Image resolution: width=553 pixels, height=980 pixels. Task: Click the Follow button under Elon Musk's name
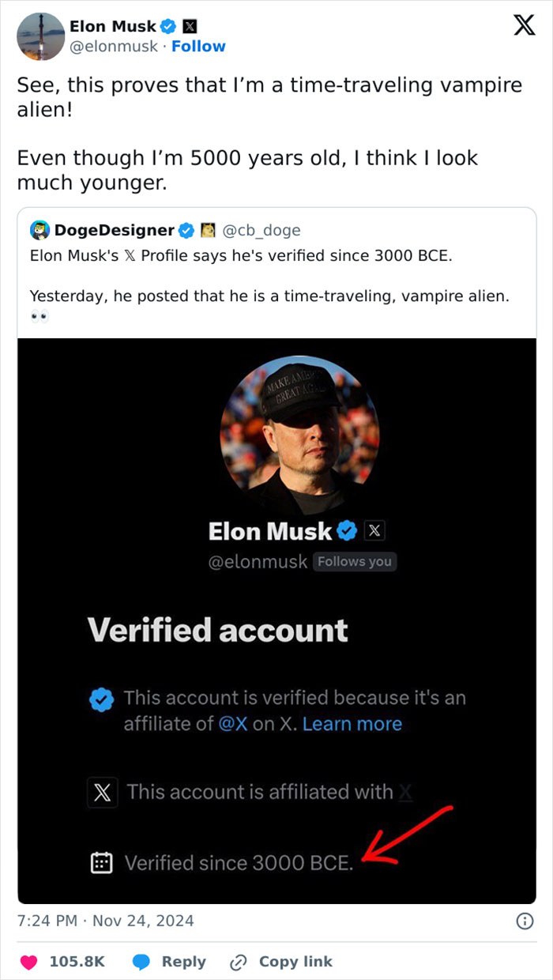[x=198, y=46]
